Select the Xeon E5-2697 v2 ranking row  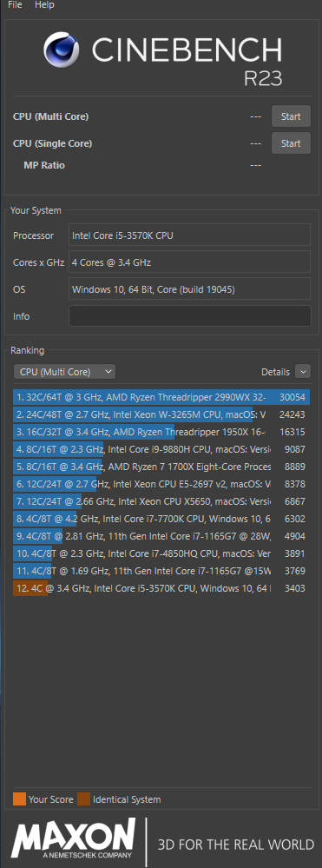tap(161, 484)
